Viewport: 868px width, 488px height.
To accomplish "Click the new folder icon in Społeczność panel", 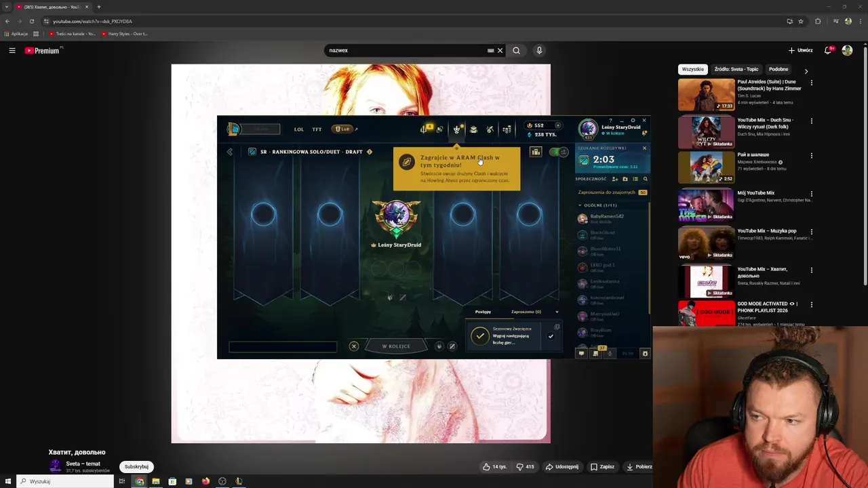I will click(625, 179).
